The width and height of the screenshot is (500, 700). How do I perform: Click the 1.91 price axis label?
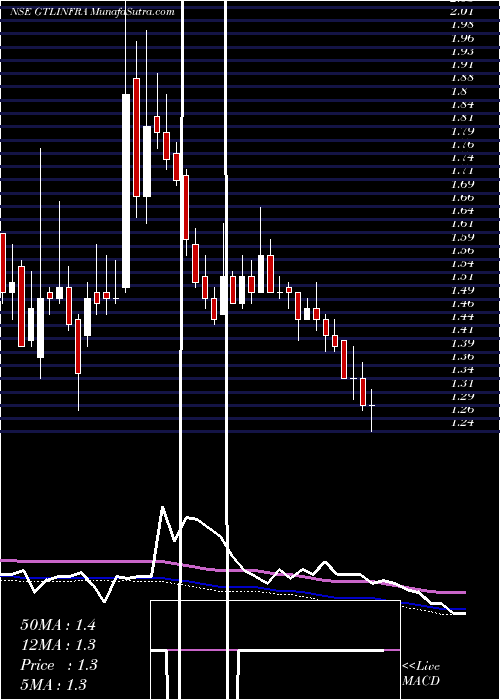462,64
